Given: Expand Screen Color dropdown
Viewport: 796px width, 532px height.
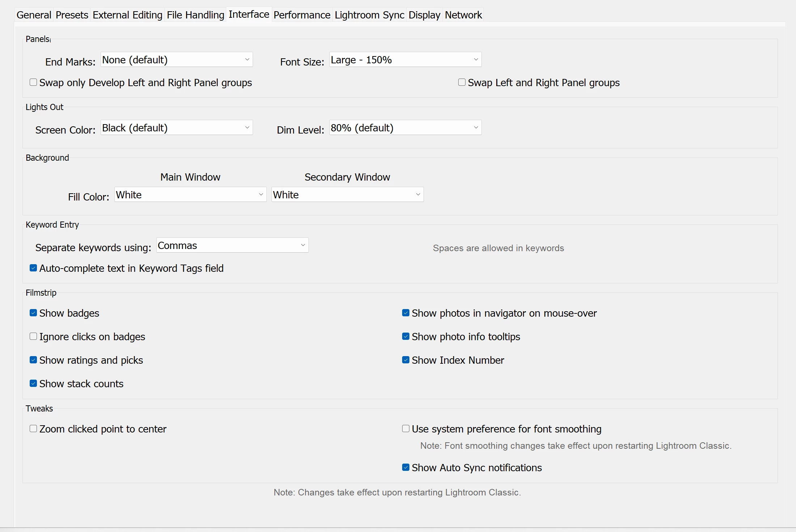Looking at the screenshot, I should coord(177,128).
